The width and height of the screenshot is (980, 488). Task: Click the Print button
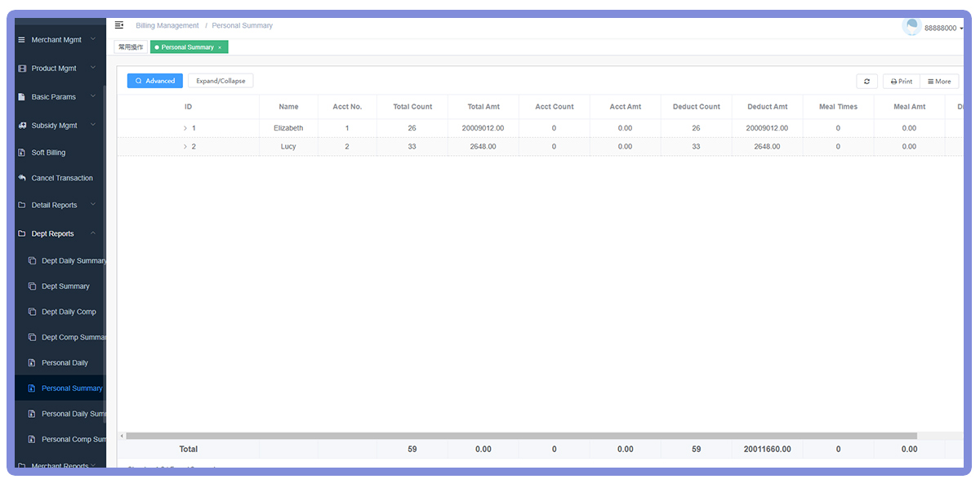(902, 82)
